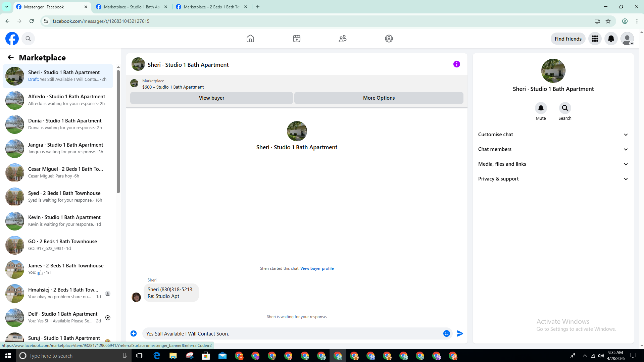Open Deif · Studio 1 Bath Apartment chat
The width and height of the screenshot is (644, 362).
coord(58,317)
